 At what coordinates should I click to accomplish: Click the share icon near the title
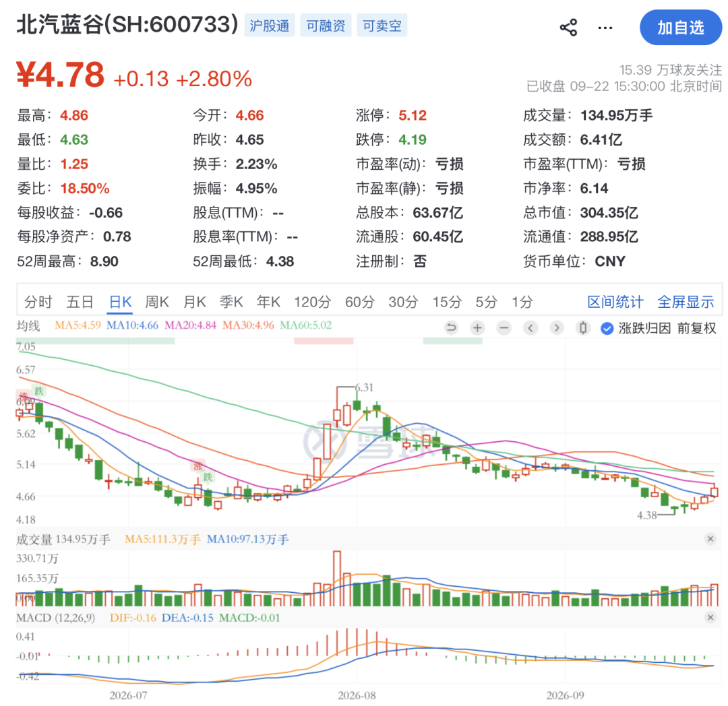coord(568,28)
